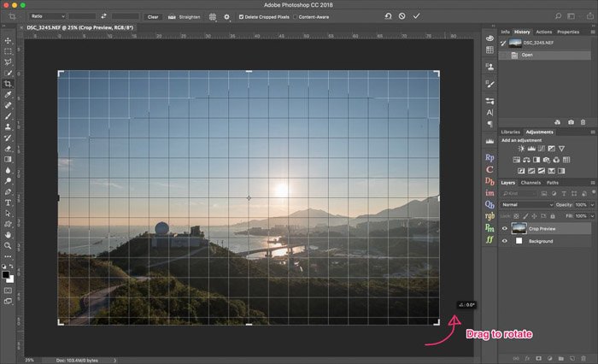
Task: Select the Zoom tool
Action: [8, 245]
